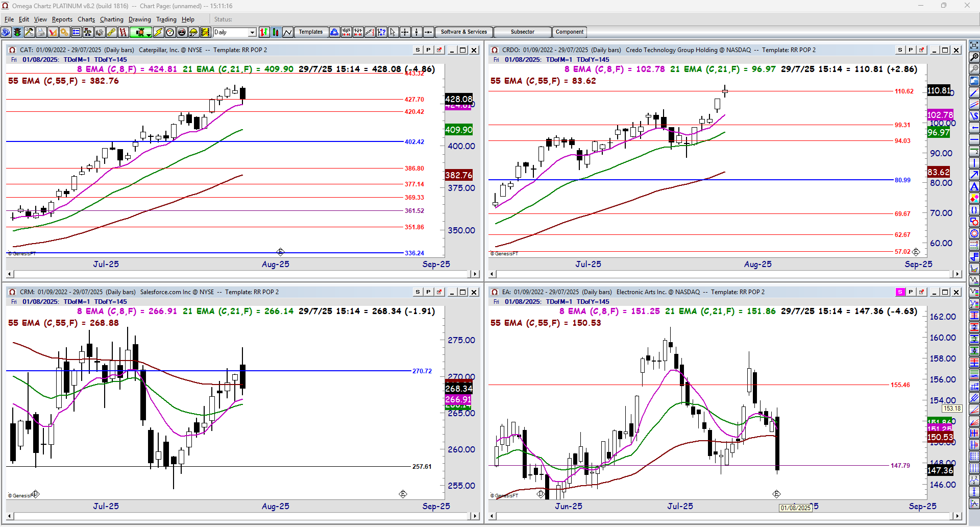Switch to candlestick chart style
Image resolution: width=980 pixels, height=527 pixels.
[x=276, y=32]
